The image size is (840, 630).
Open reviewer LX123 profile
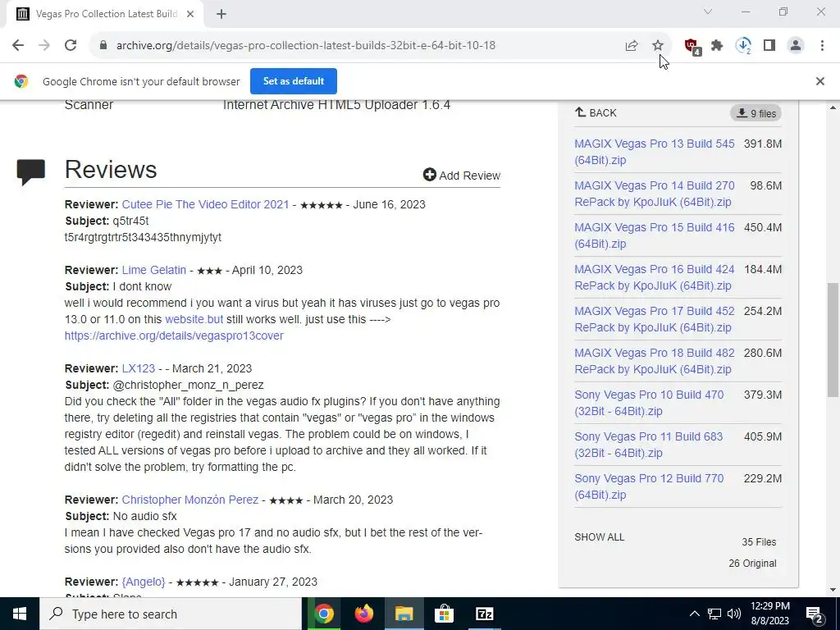(x=138, y=368)
